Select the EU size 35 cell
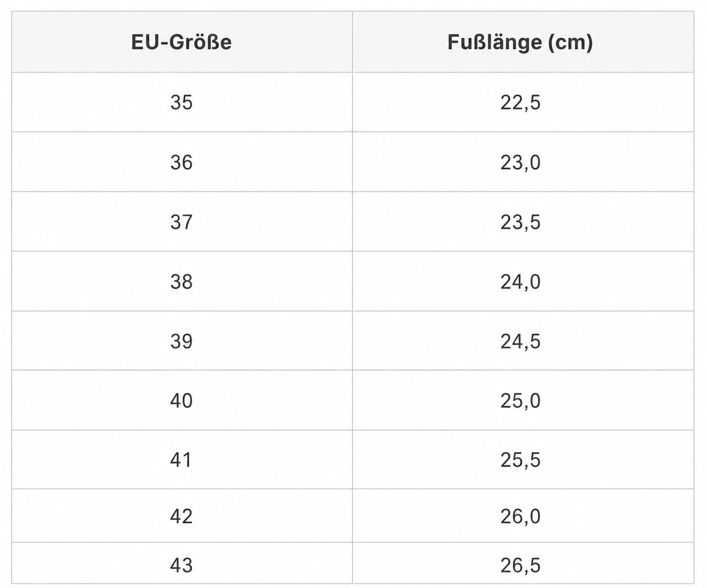The height and width of the screenshot is (588, 706). 181,102
